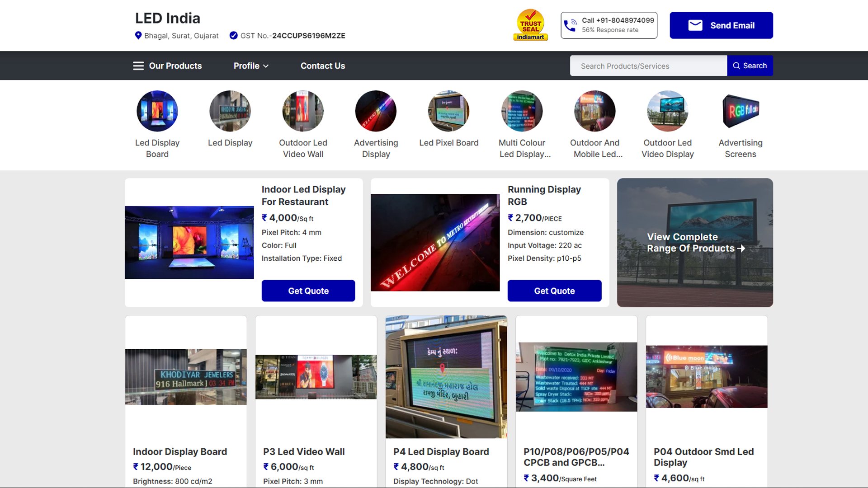Open the Our Products menu
The image size is (868, 488).
(168, 66)
